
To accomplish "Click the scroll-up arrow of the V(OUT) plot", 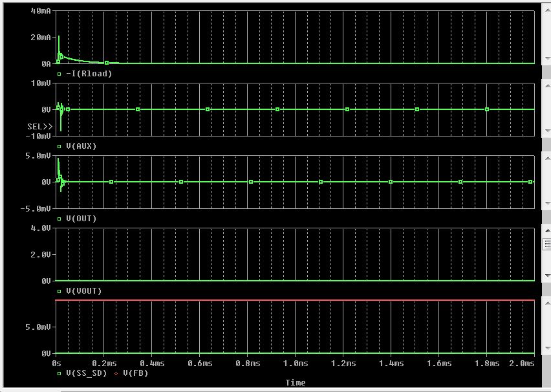I will (546, 158).
